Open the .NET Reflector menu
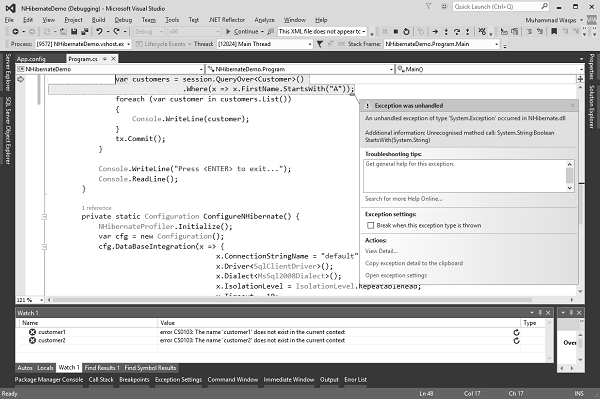 pyautogui.click(x=227, y=20)
